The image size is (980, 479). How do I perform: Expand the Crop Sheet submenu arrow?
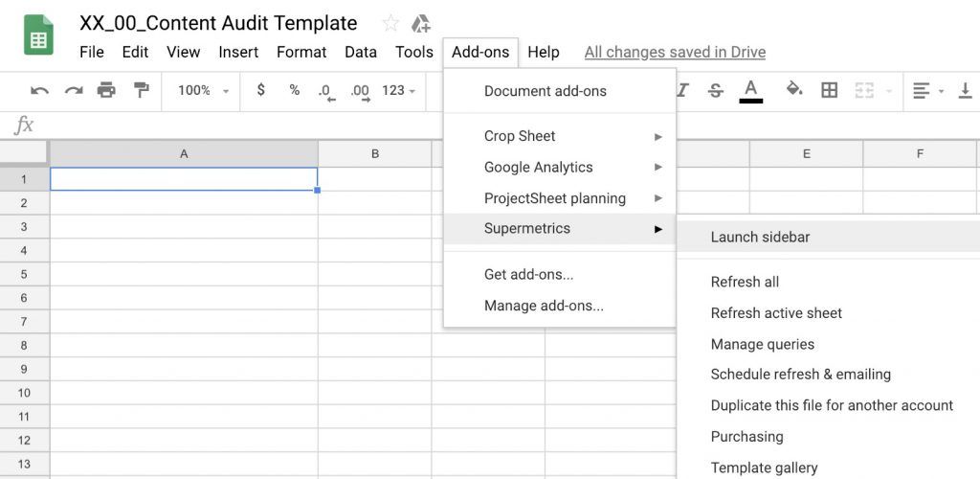tap(657, 136)
